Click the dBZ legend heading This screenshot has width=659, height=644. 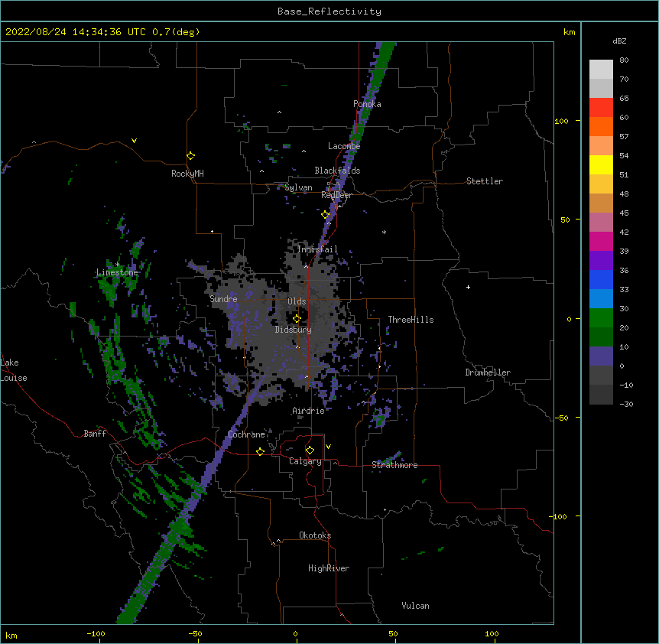pos(619,41)
